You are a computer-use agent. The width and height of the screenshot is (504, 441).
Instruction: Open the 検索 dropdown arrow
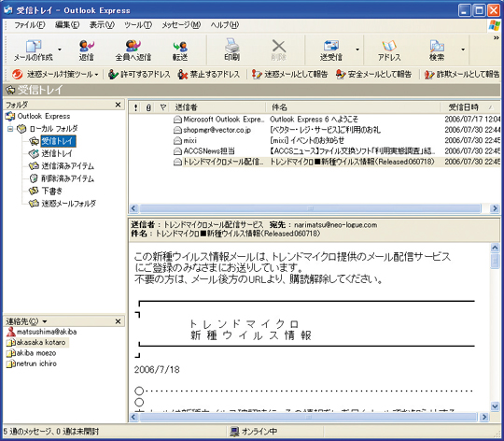[x=463, y=50]
